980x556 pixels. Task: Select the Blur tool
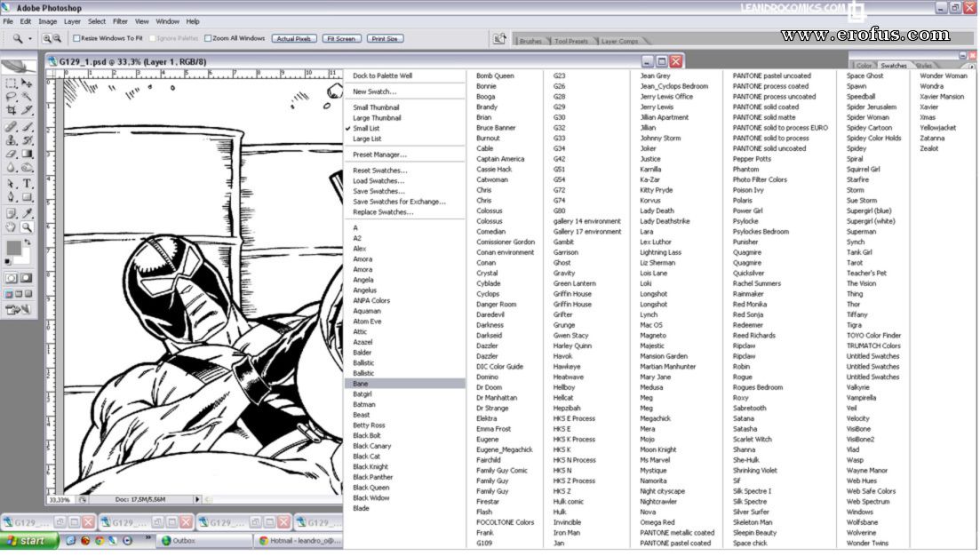coord(12,168)
